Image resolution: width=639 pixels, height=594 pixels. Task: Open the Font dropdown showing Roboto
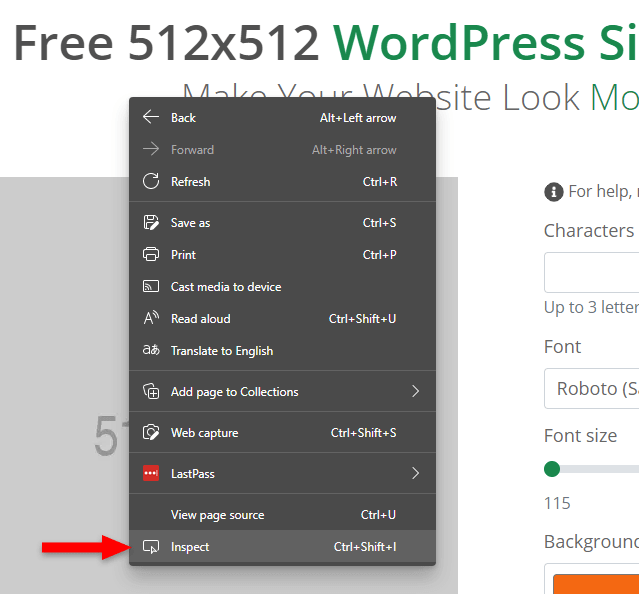pyautogui.click(x=592, y=388)
